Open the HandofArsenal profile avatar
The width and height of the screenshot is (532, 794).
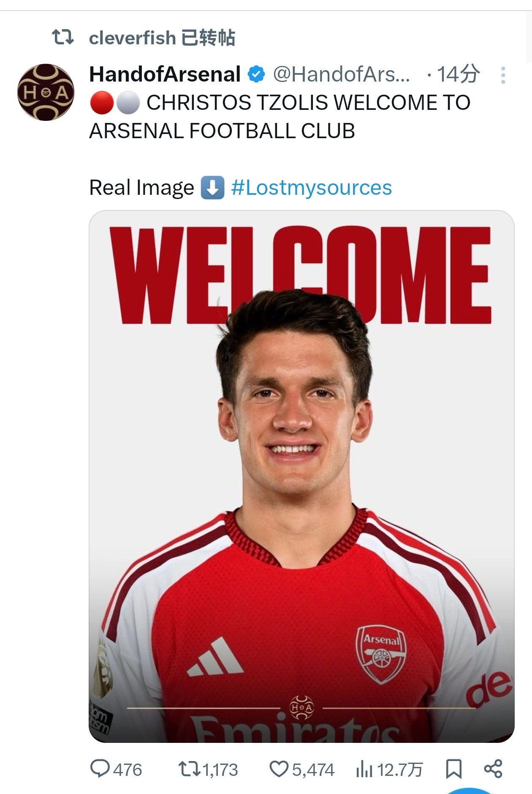pyautogui.click(x=46, y=92)
